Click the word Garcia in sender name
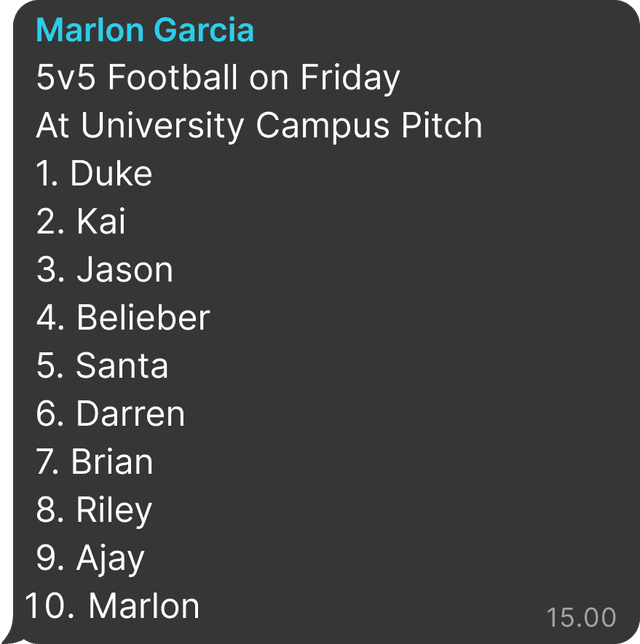Screen dimensions: 640x644 click(204, 30)
